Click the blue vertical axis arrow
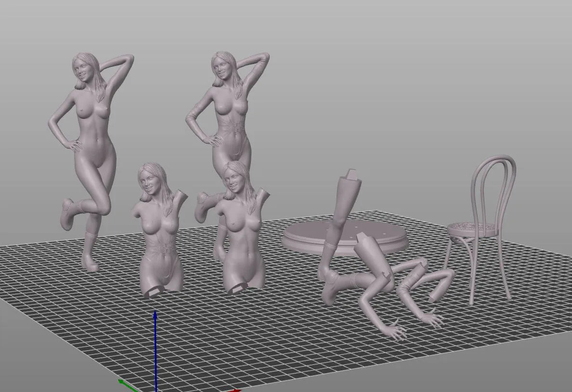Image resolution: width=572 pixels, height=392 pixels. [x=155, y=346]
